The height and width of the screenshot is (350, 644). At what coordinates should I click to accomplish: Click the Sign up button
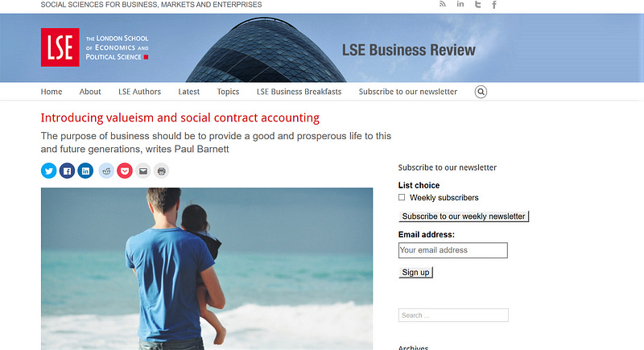415,272
